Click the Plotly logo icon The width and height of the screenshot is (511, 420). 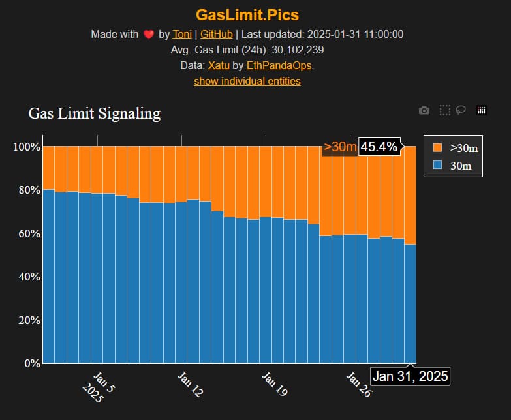(482, 111)
